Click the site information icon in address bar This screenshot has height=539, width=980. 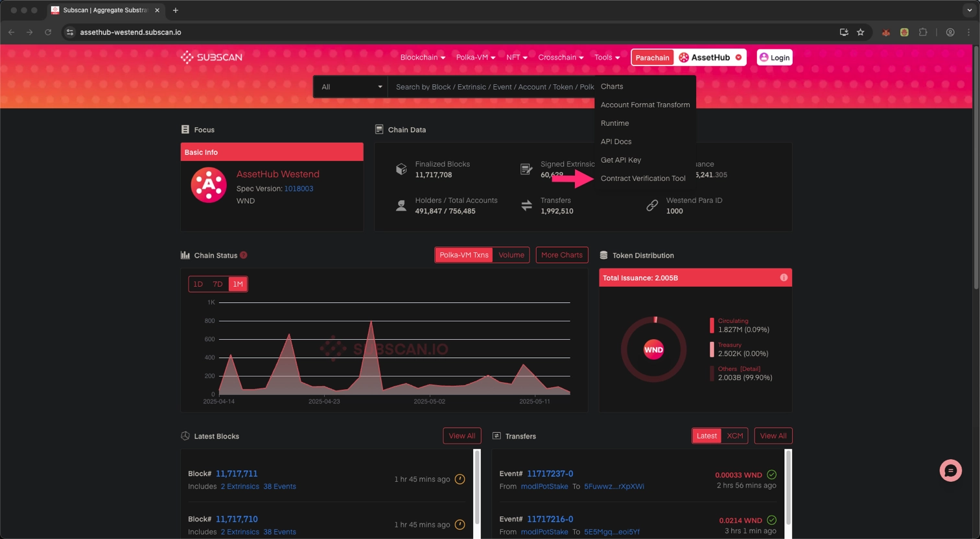click(x=70, y=32)
